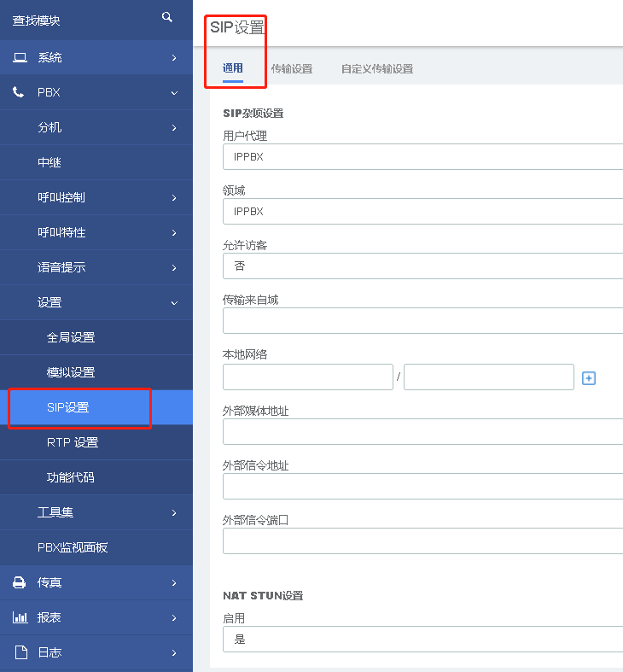Image resolution: width=623 pixels, height=672 pixels.
Task: Click the SIP设置 page title
Action: click(x=237, y=27)
